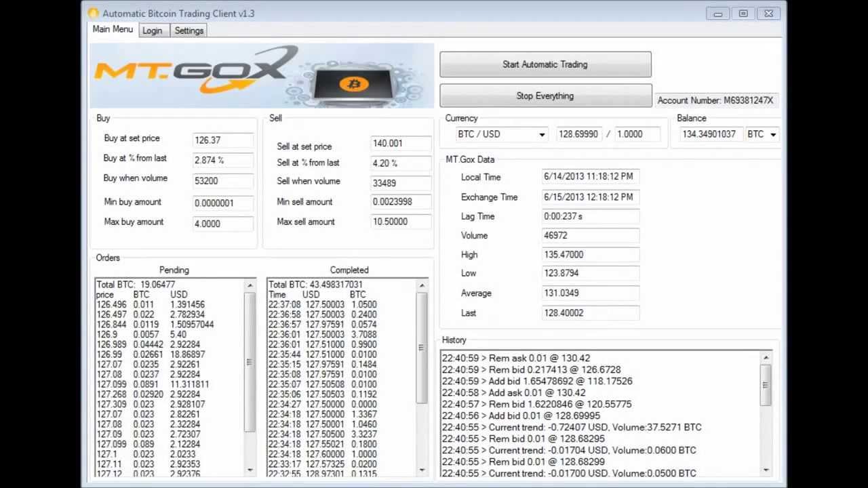Click the Buy when volume field

click(223, 181)
